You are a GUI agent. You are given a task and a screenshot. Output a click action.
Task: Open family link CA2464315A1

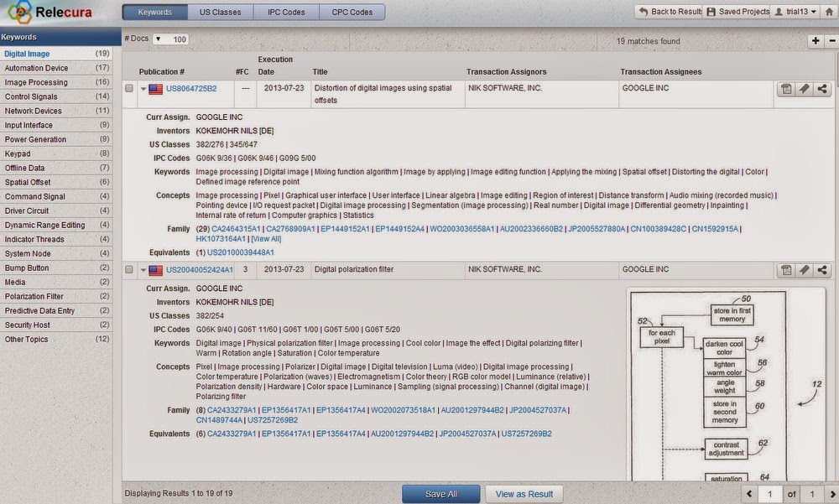(x=236, y=229)
